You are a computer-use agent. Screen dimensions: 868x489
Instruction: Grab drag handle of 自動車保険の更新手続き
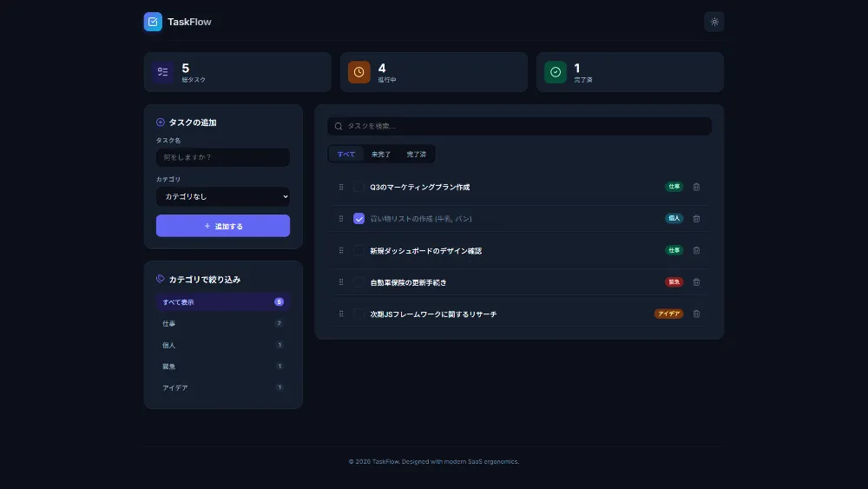[341, 282]
